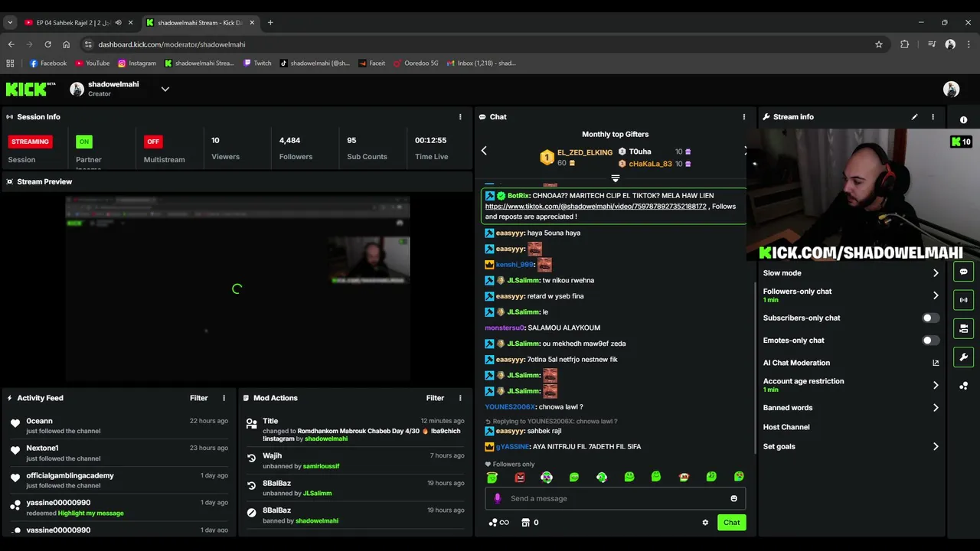Click the Chrome address bar URL
The height and width of the screenshot is (551, 980).
pyautogui.click(x=171, y=44)
